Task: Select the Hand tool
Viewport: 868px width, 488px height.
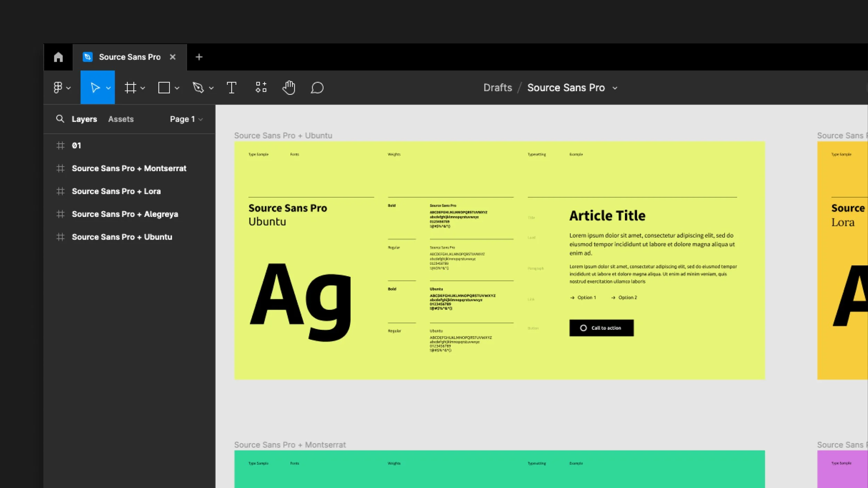Action: pos(289,87)
